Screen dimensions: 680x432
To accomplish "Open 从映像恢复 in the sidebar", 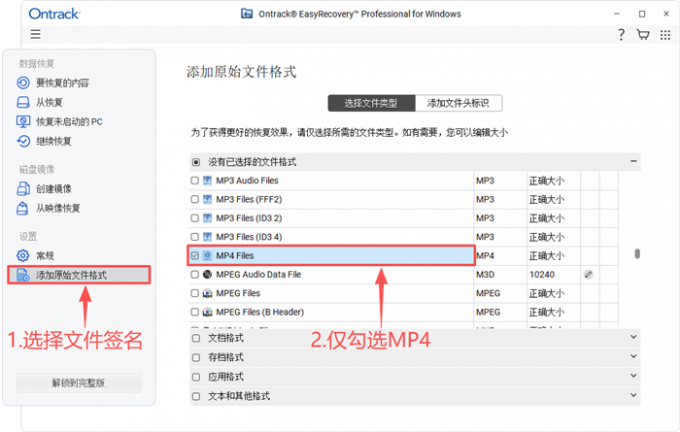I will [x=58, y=208].
